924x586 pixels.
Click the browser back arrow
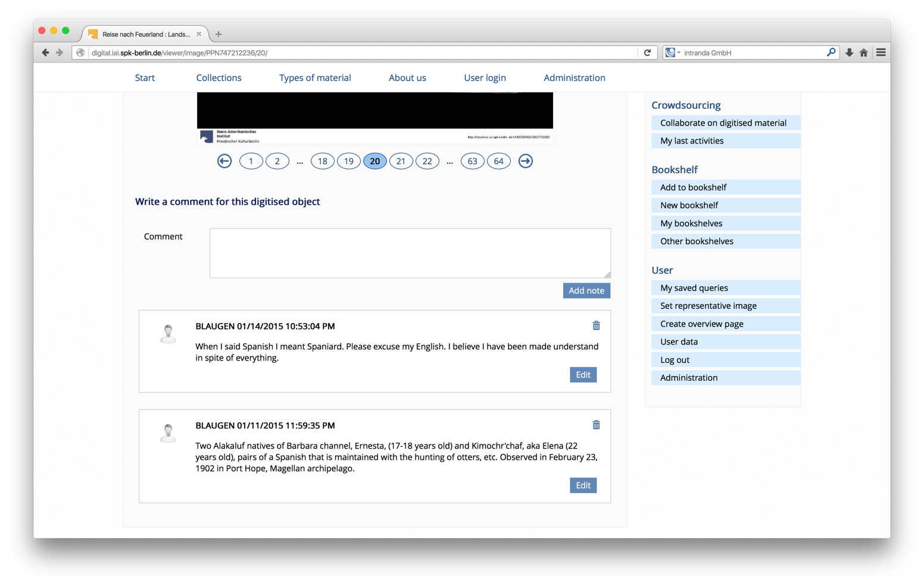pyautogui.click(x=45, y=52)
